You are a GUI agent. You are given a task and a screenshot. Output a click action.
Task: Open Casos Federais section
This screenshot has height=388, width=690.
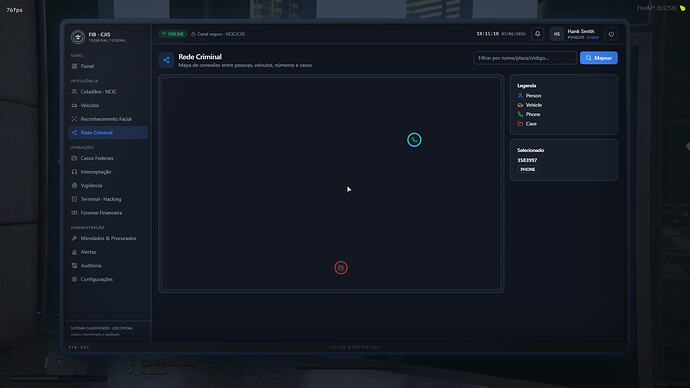[x=108, y=158]
